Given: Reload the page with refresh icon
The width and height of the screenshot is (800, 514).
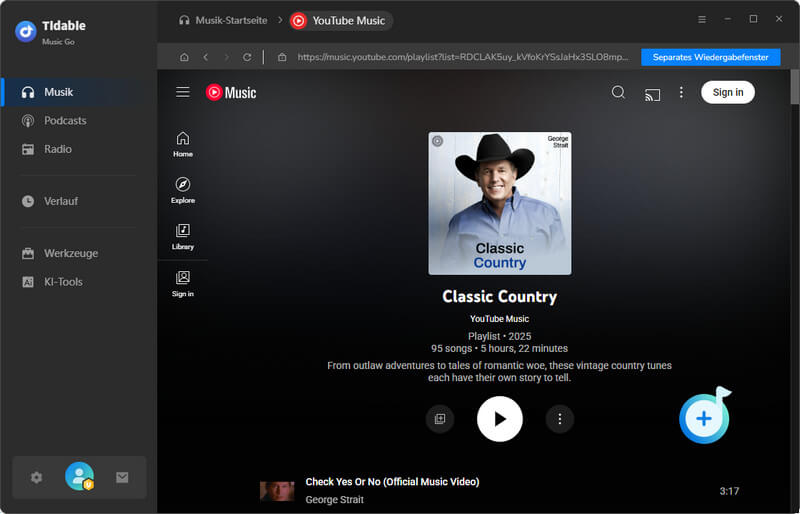Looking at the screenshot, I should 247,57.
